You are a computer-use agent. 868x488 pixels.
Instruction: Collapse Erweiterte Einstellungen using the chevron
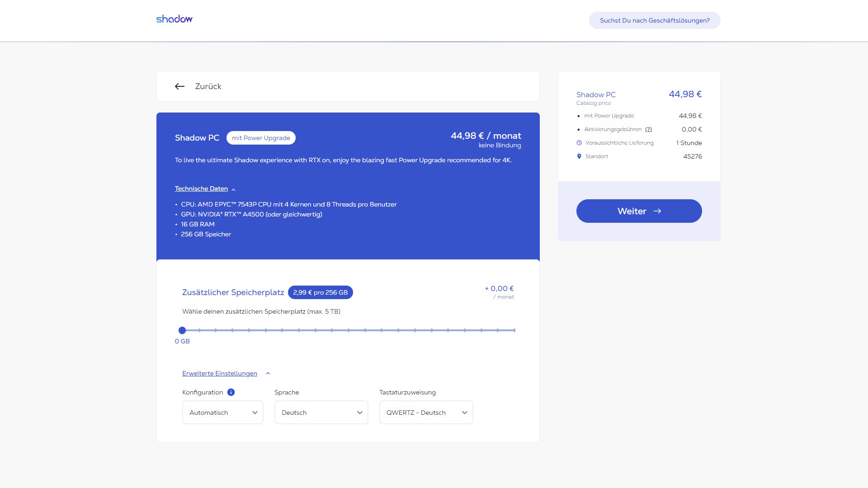(x=268, y=373)
